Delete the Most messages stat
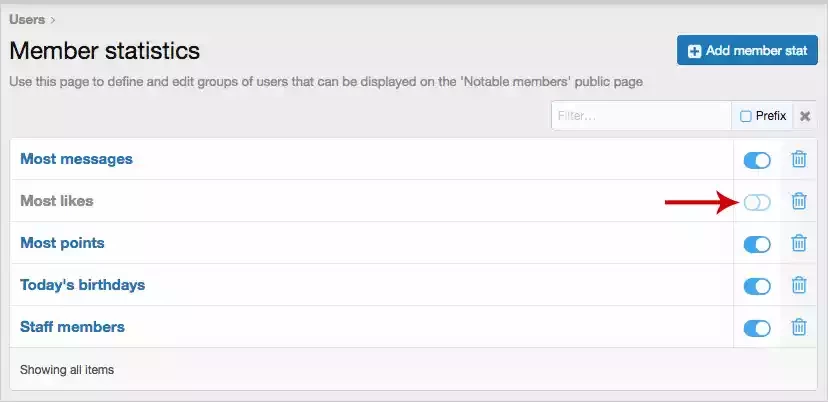The height and width of the screenshot is (402, 828). (x=799, y=159)
